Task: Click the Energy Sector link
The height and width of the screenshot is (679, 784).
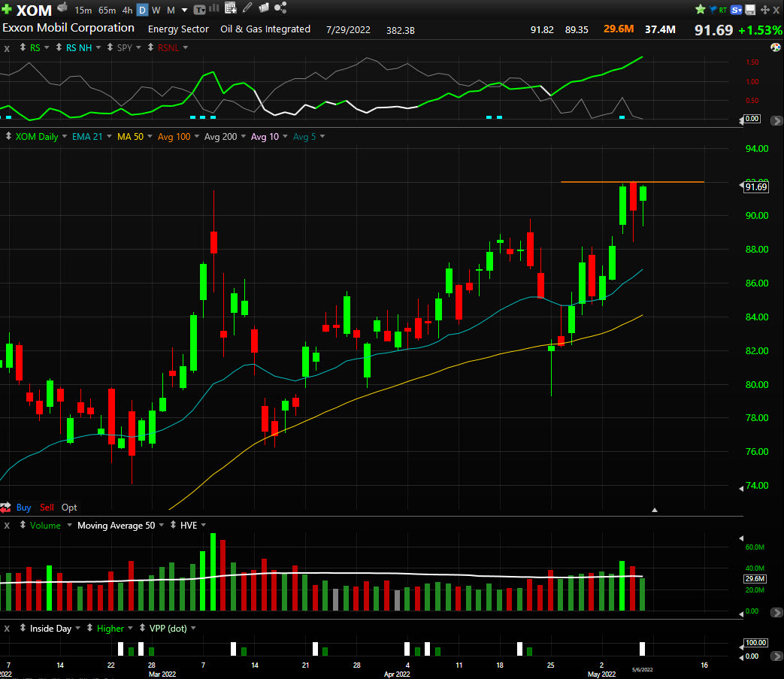Action: (x=178, y=29)
